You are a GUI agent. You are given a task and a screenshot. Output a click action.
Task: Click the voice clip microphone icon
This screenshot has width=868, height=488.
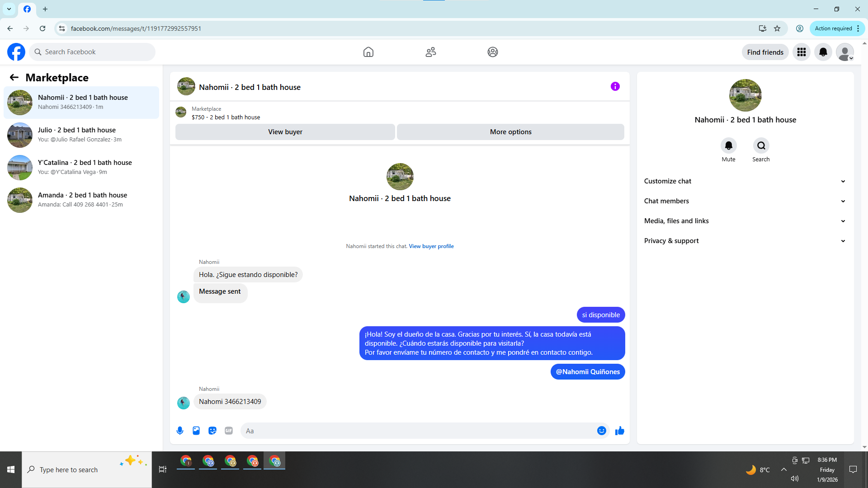[180, 431]
